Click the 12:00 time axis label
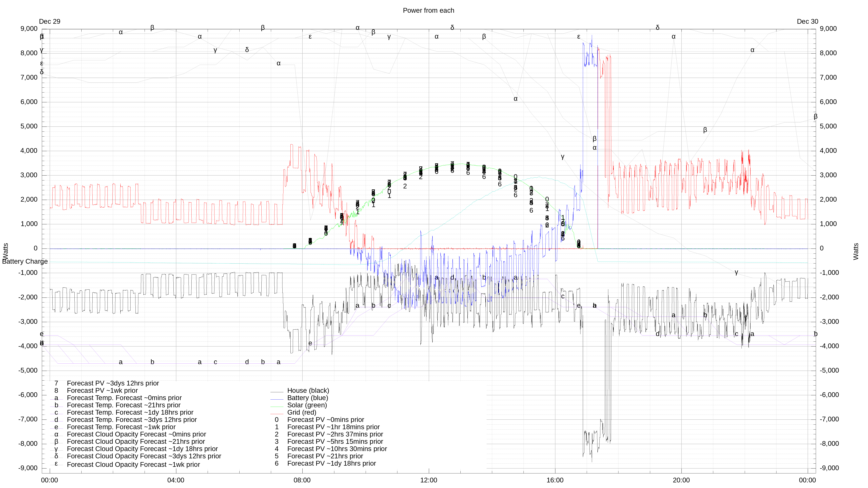 pos(429,480)
